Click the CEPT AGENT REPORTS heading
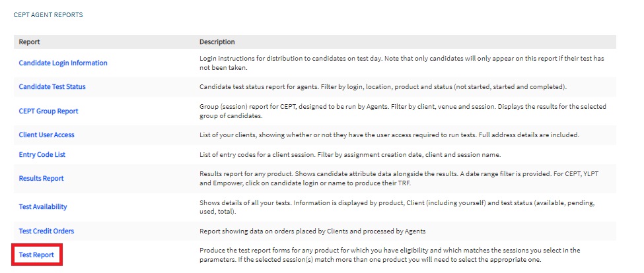Viewport: 644px width, 273px height. coord(48,15)
